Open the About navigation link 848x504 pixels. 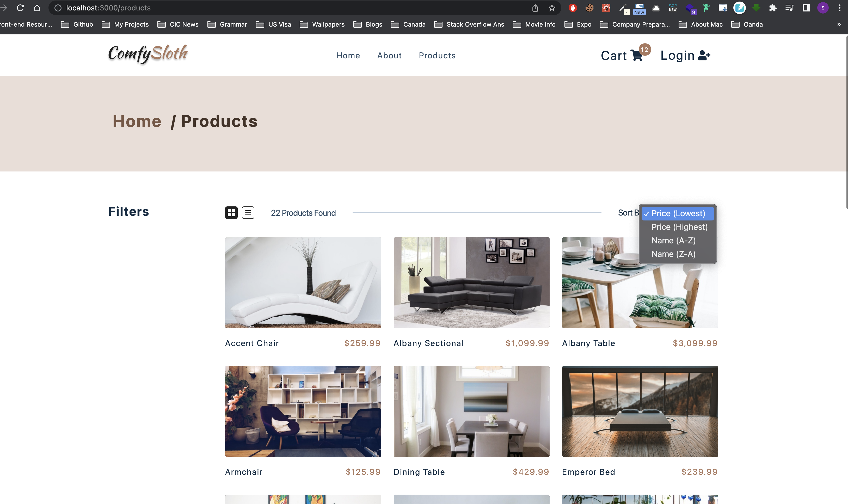(x=390, y=55)
